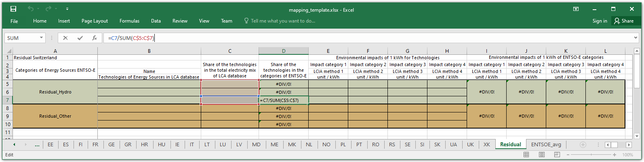Click the #DIV/0! cell under LCIA method 1, rows 5-7
Screen dimensions: 644x162
pos(487,92)
